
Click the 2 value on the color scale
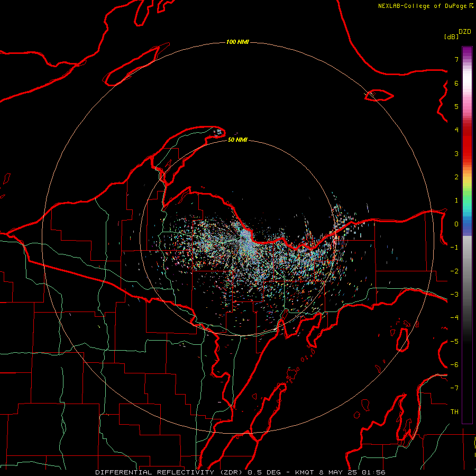[x=456, y=177]
